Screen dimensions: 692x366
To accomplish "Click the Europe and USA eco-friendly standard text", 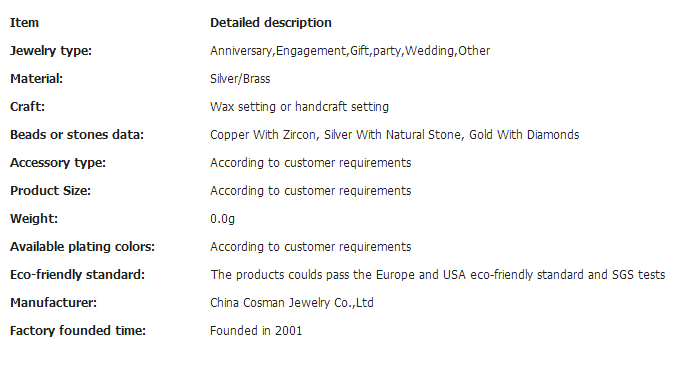I will point(438,275).
